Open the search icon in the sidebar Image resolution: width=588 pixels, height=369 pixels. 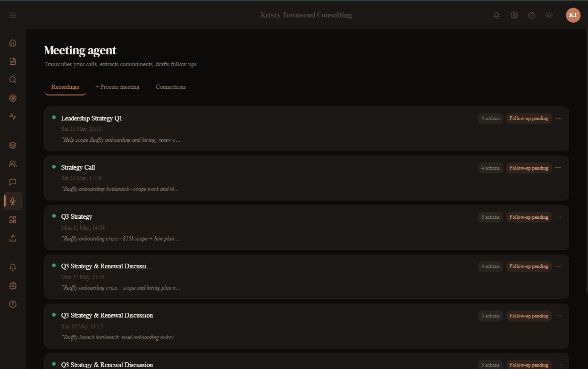coord(13,80)
